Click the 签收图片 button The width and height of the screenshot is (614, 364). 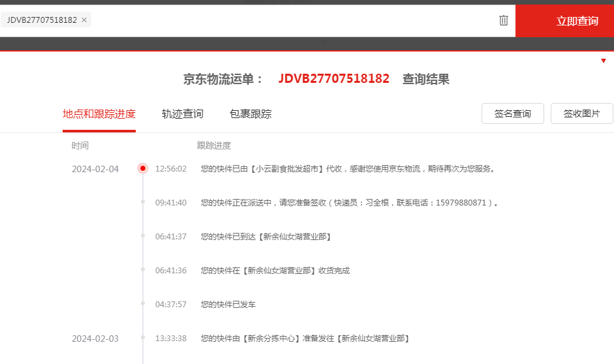coord(582,114)
